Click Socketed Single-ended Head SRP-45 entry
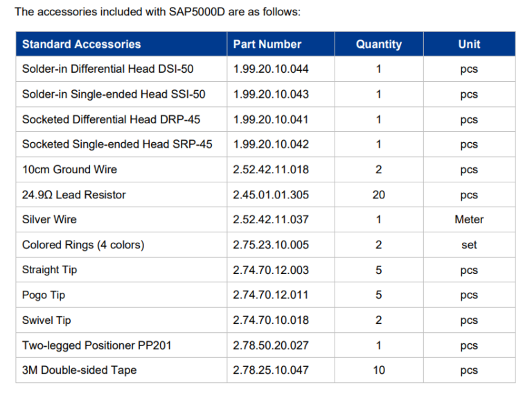The height and width of the screenshot is (396, 532). 117,144
